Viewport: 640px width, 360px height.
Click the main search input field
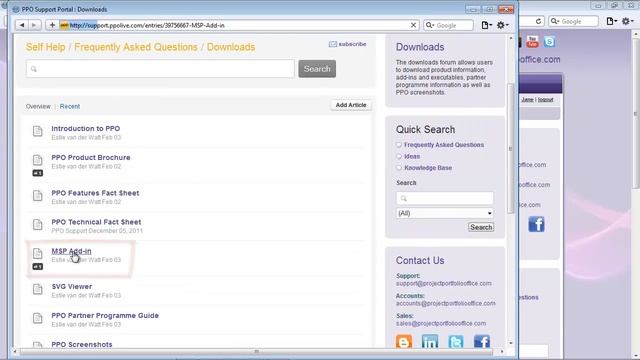click(160, 69)
